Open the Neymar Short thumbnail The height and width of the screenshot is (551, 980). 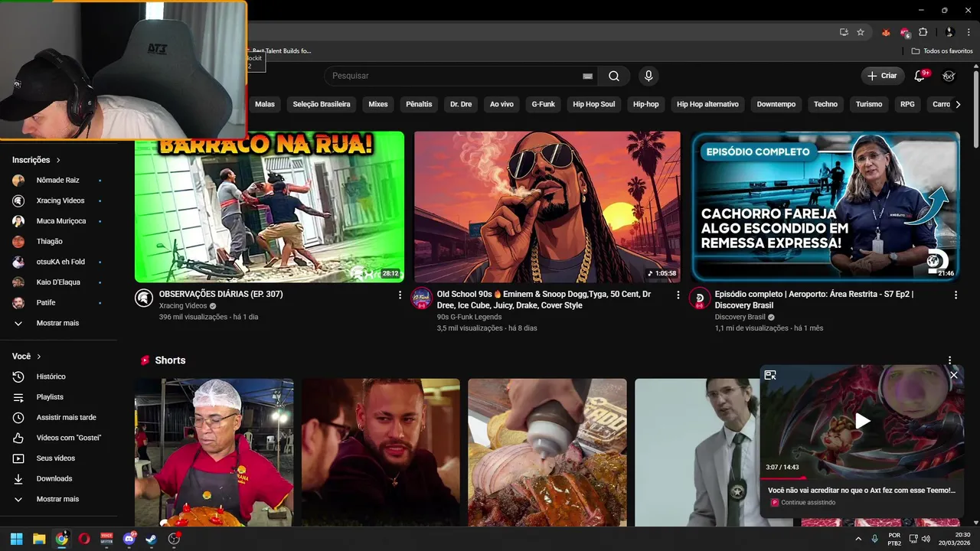click(381, 452)
